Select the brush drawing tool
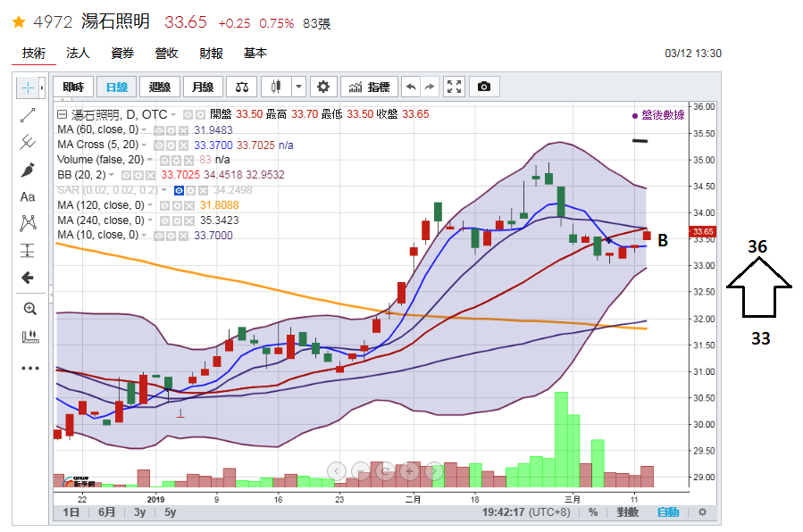This screenshot has height=532, width=803. [x=28, y=170]
